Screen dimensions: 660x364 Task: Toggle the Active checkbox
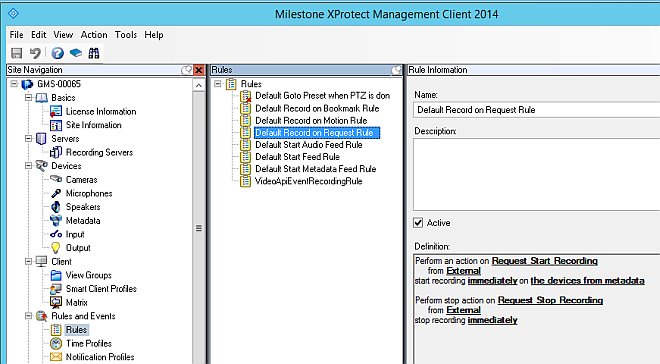pos(418,223)
